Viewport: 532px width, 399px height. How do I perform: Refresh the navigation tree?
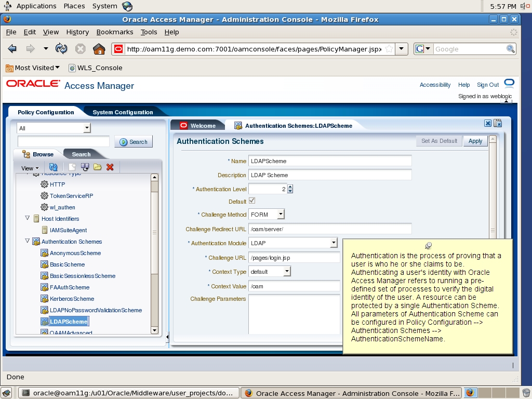click(x=53, y=167)
